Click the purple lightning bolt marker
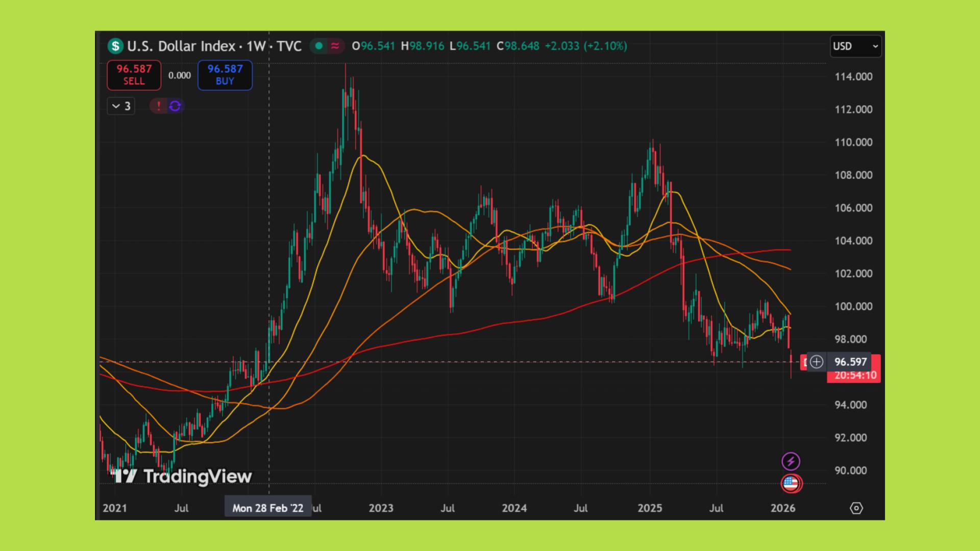The image size is (980, 551). (x=791, y=461)
